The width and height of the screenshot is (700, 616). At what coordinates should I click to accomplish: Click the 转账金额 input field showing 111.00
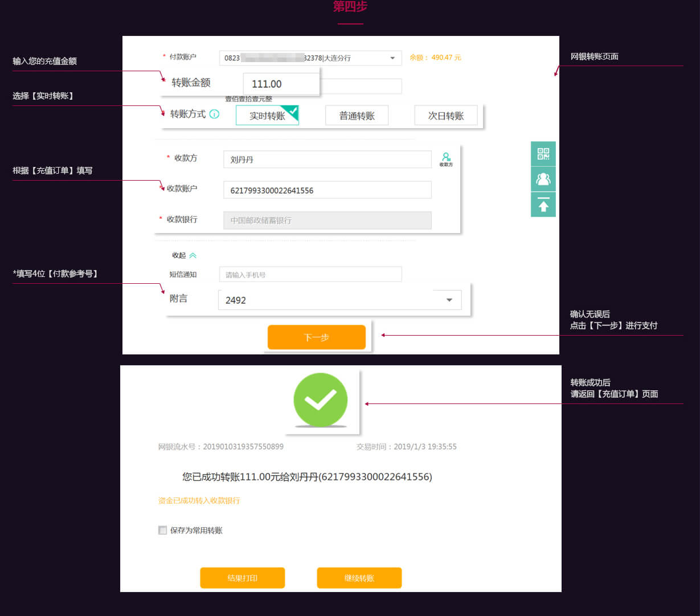coord(281,84)
